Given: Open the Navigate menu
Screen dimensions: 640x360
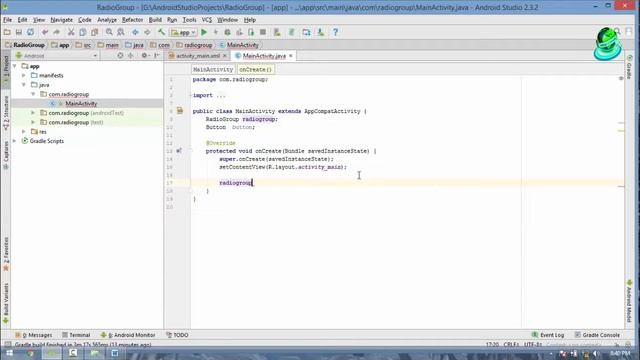Looking at the screenshot, I should (61, 20).
